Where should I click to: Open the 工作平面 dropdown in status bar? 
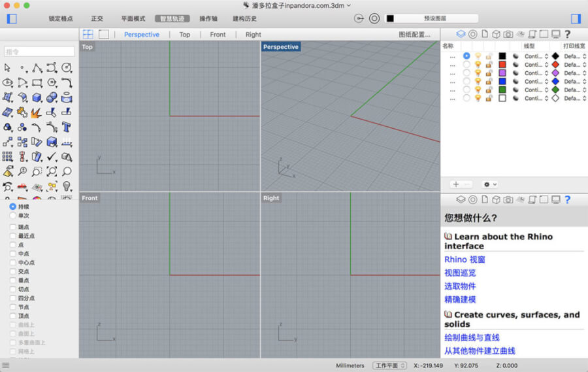point(389,365)
